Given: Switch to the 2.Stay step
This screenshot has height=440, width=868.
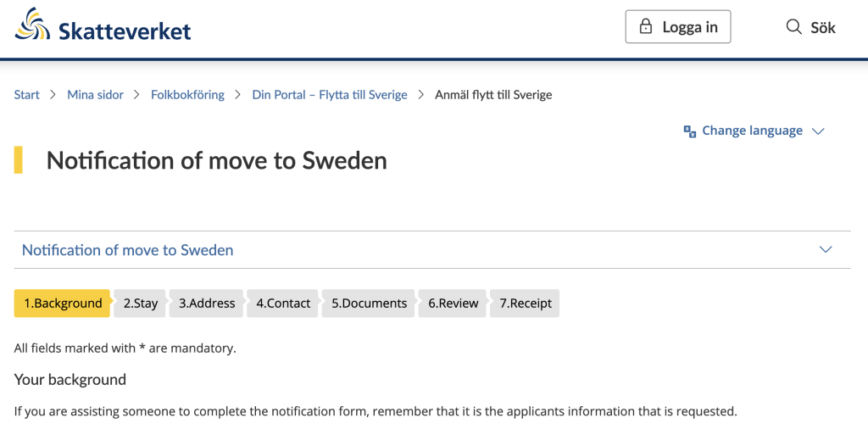Looking at the screenshot, I should pos(141,304).
